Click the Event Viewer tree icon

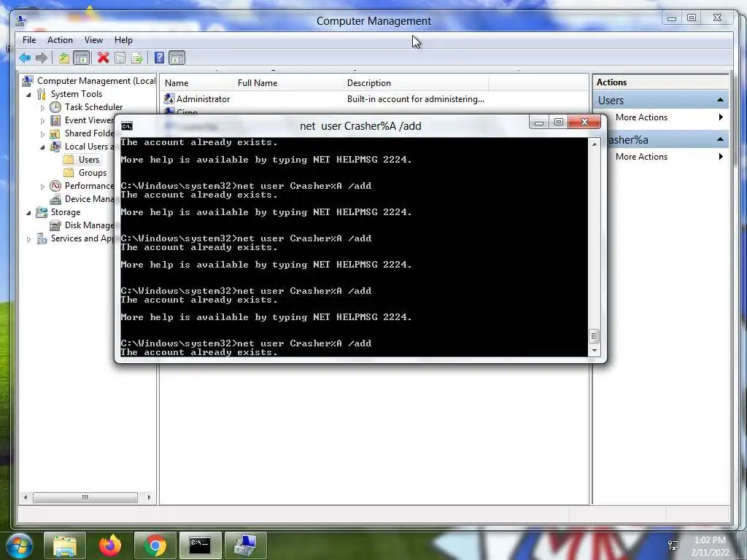click(x=55, y=120)
